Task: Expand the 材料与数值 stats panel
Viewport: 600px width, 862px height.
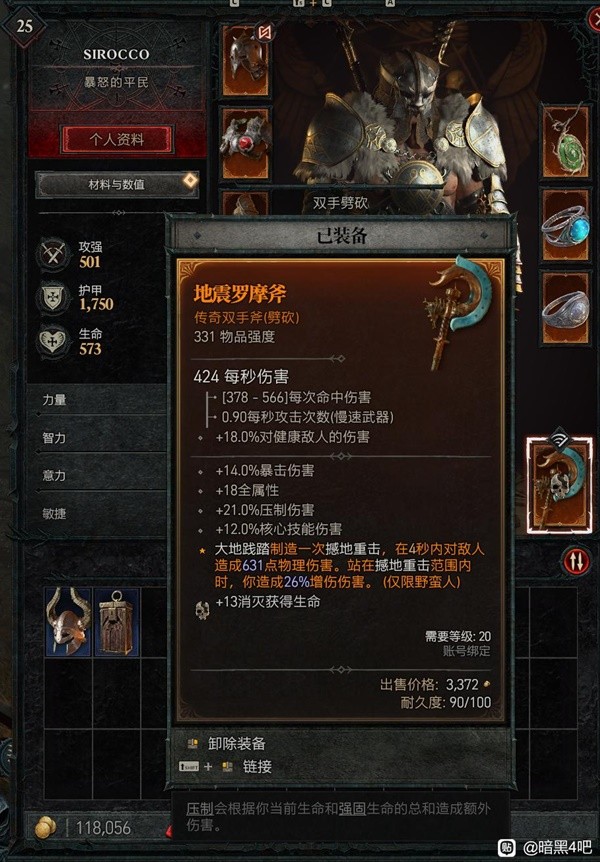Action: 117,184
